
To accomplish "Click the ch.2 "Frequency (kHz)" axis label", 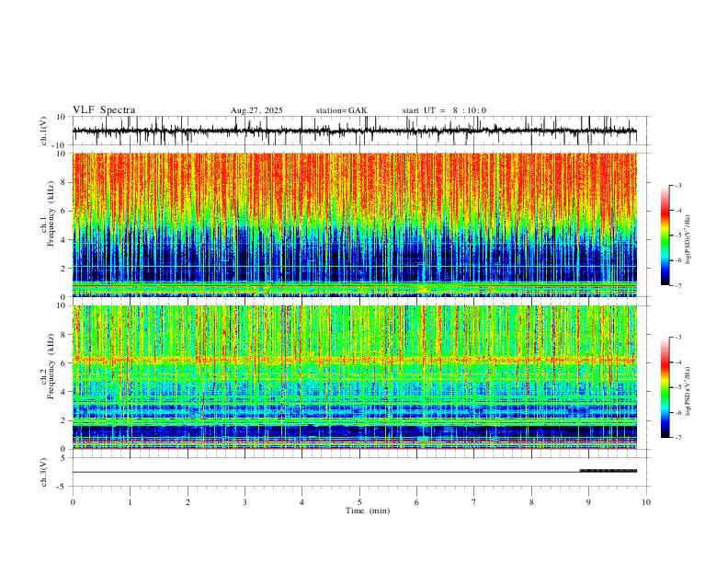I will (x=51, y=366).
